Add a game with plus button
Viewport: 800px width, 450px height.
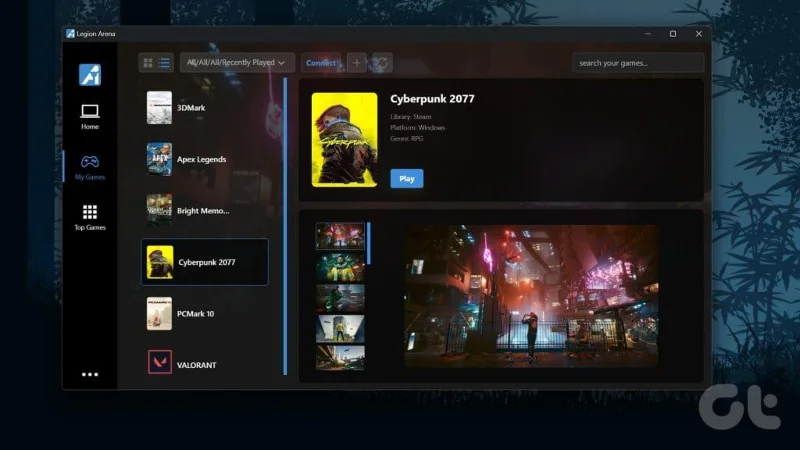(x=357, y=63)
